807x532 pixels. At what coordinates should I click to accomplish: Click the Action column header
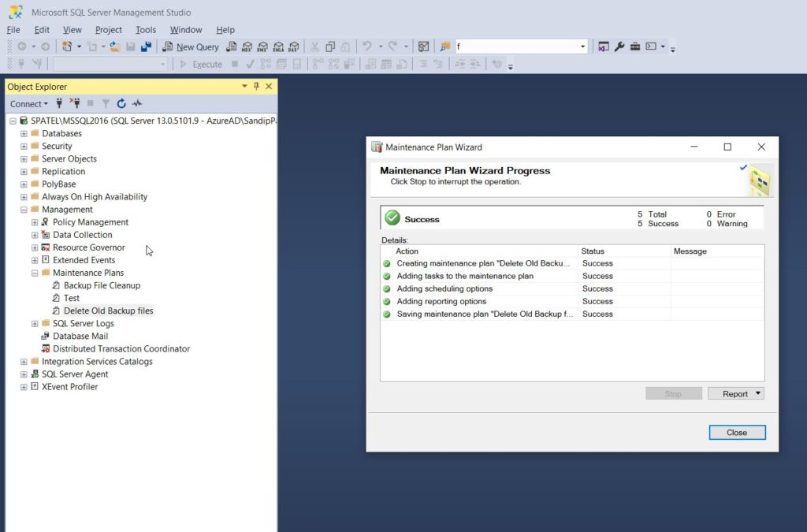[485, 251]
